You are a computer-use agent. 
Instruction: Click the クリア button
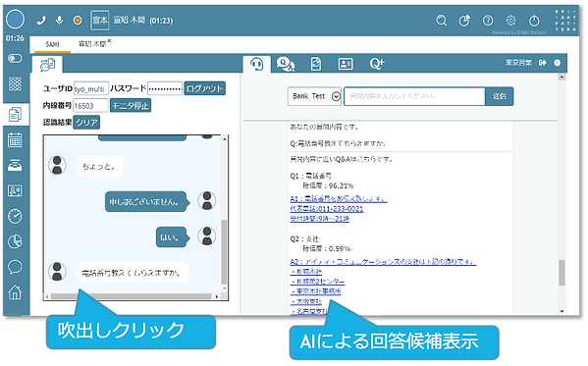pyautogui.click(x=86, y=123)
